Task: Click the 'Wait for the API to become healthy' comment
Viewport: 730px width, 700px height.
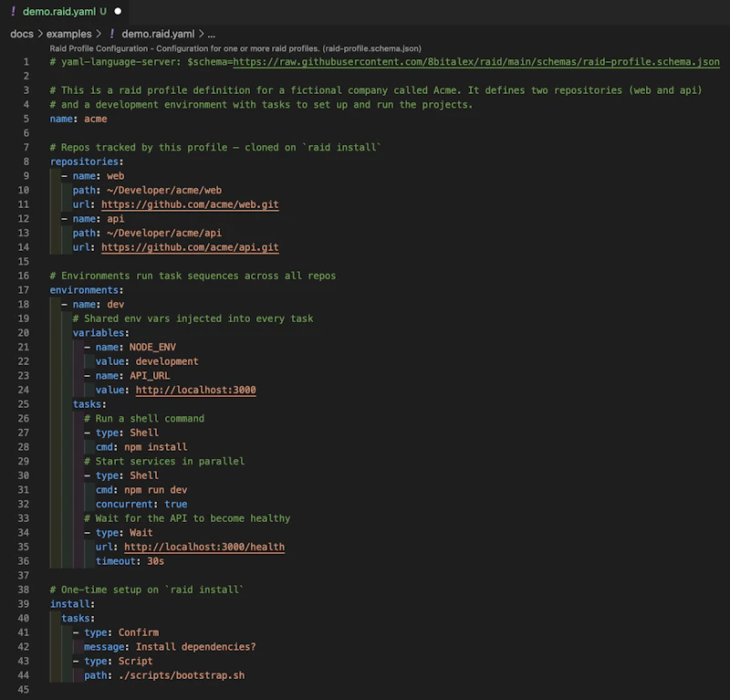Action: point(187,517)
